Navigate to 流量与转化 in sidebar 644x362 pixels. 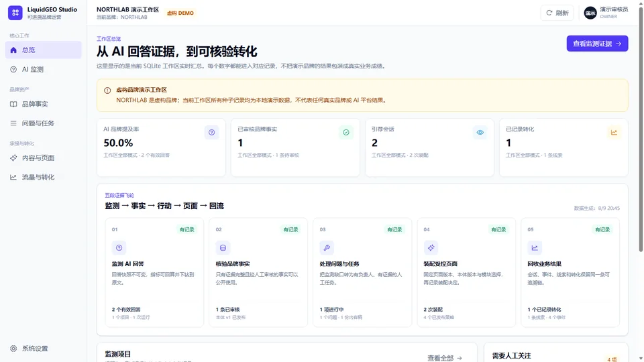43,177
